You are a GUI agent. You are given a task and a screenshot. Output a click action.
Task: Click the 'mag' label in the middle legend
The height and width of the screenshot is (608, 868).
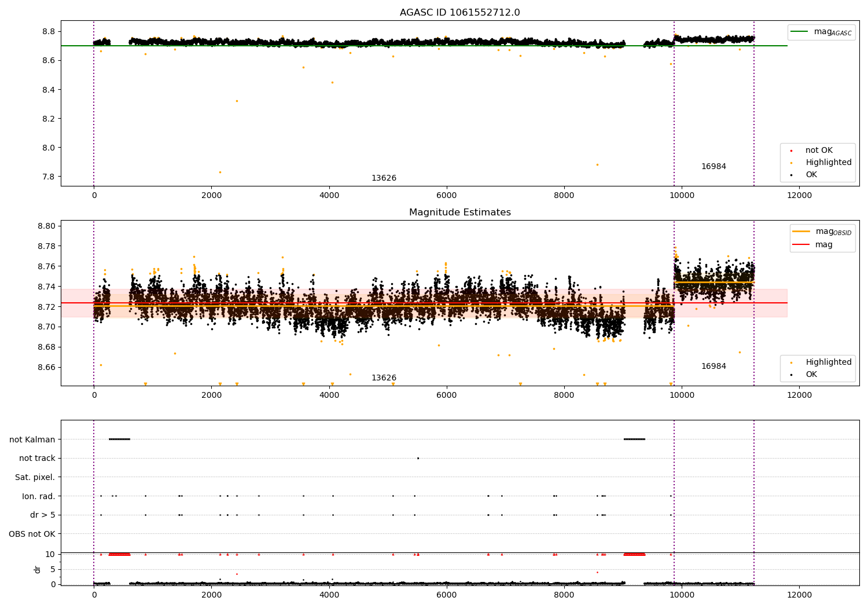pos(824,245)
